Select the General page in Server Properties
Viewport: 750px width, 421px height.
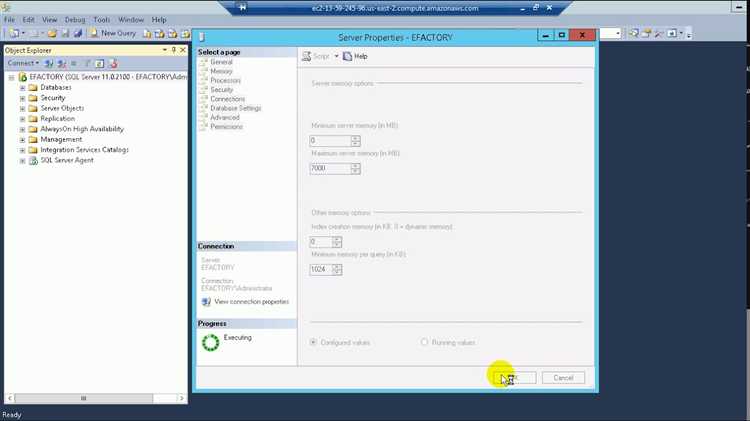(221, 62)
